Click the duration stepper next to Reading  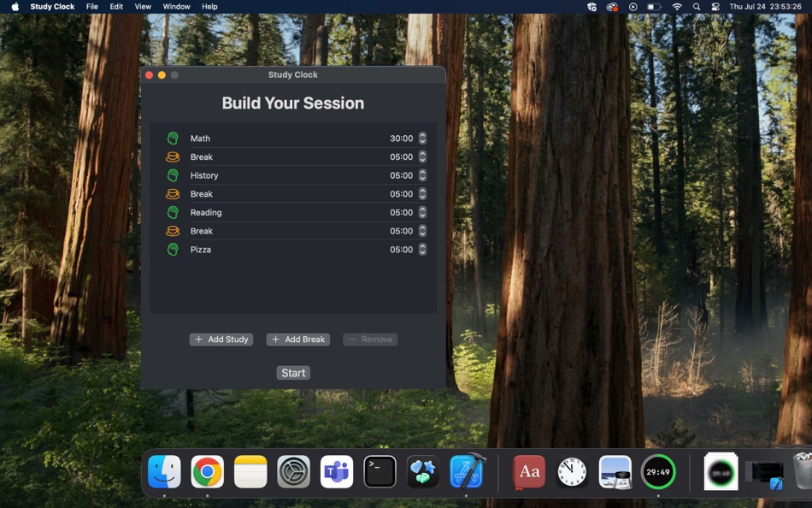tap(421, 212)
